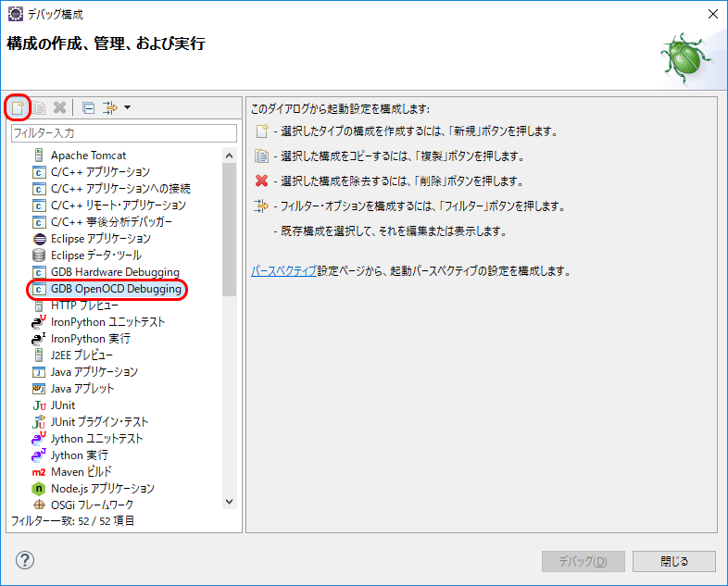The width and height of the screenshot is (728, 586).
Task: Click the OSGi フレームワーク icon
Action: (39, 505)
